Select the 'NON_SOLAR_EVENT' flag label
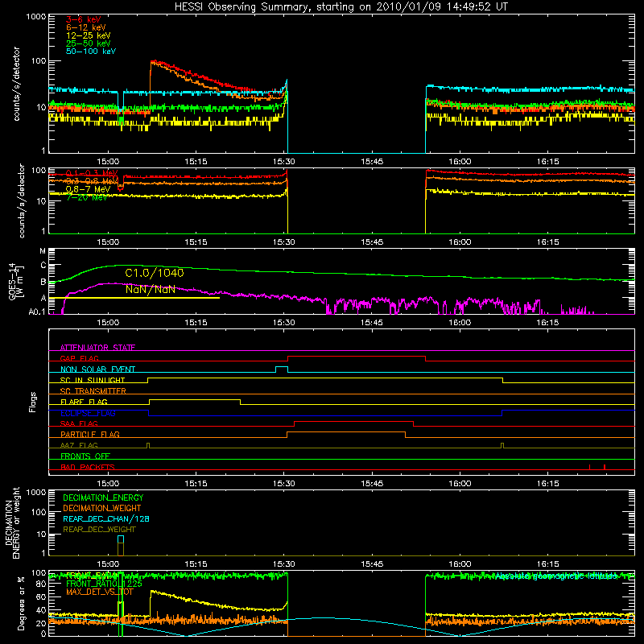 coord(97,369)
